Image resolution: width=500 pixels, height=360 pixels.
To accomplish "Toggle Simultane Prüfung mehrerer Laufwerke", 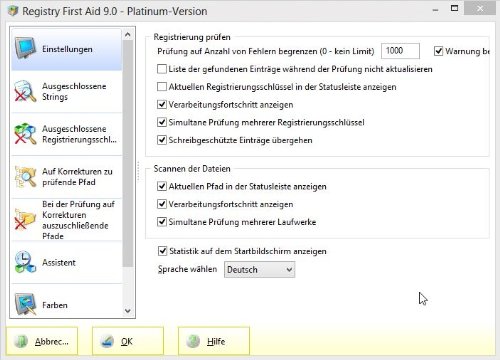I will coord(162,222).
